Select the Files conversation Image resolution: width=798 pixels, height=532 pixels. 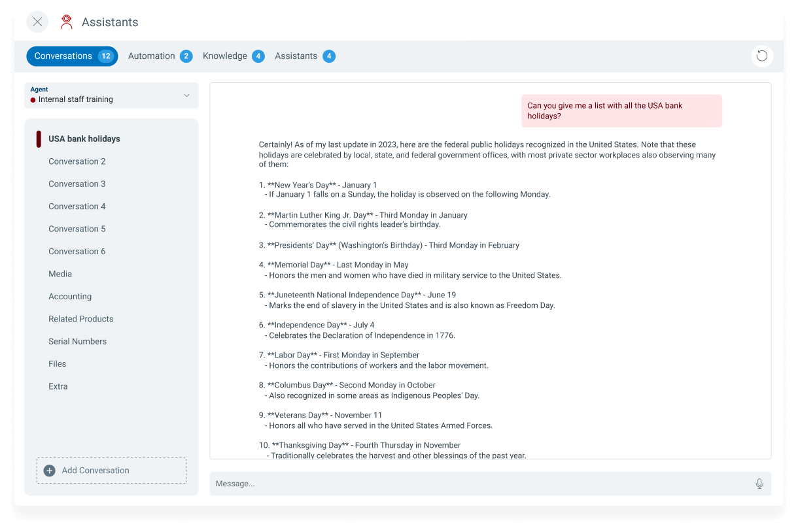pyautogui.click(x=58, y=364)
